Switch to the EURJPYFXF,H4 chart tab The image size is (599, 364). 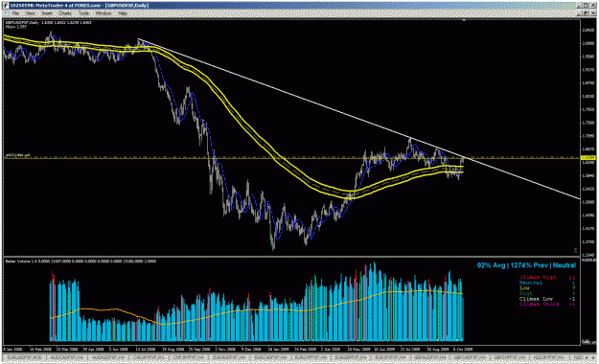click(390, 357)
